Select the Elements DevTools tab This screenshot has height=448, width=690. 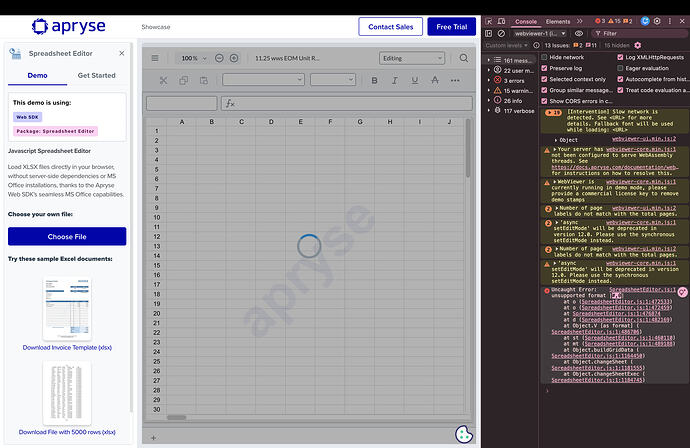558,21
